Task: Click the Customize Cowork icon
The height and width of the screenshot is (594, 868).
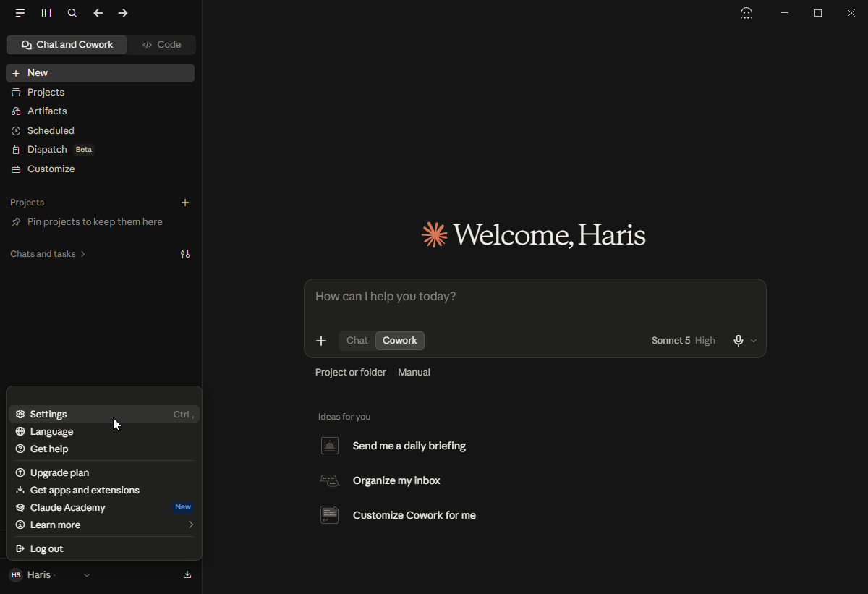Action: 329,515
